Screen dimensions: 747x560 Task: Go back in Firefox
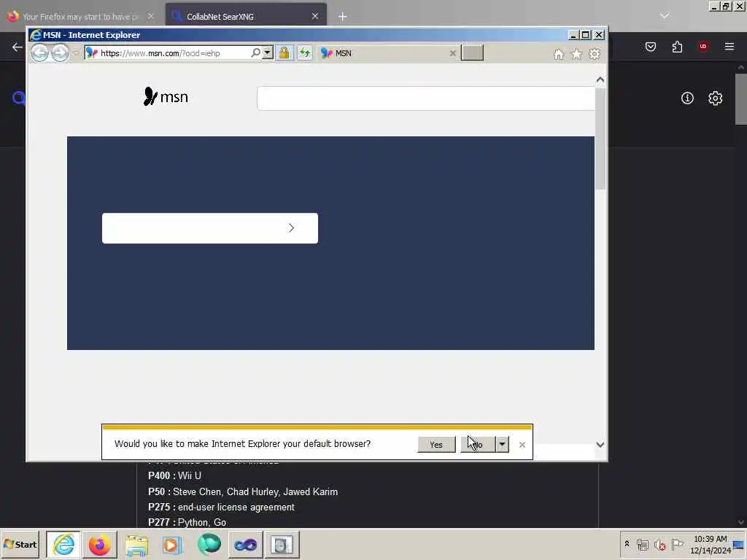click(18, 47)
